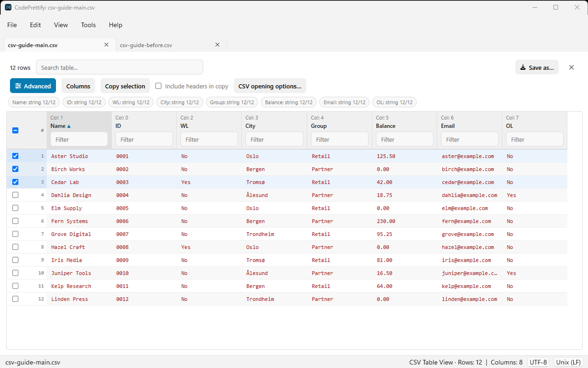The image size is (588, 368).
Task: Close the CodePrettify window
Action: [x=577, y=7]
